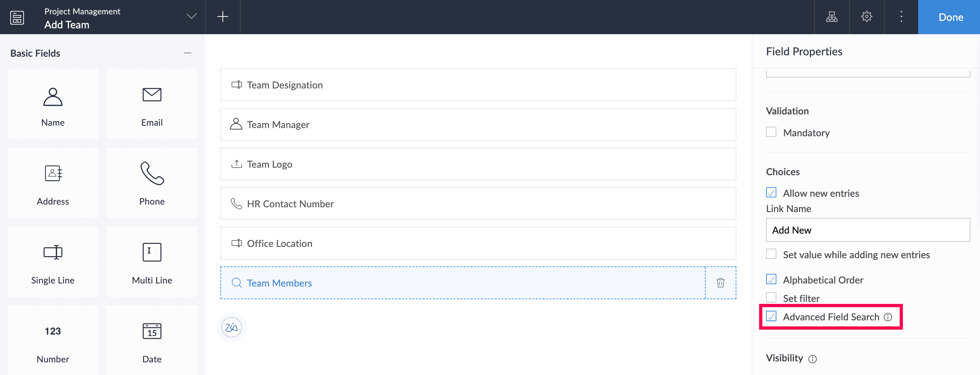Open form settings gear icon
980x375 pixels.
click(867, 17)
